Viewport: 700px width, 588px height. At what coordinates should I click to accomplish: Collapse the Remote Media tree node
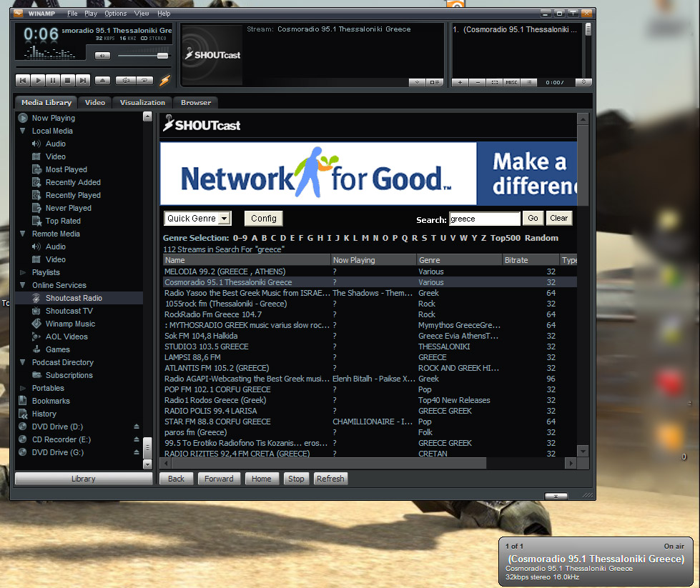click(23, 234)
